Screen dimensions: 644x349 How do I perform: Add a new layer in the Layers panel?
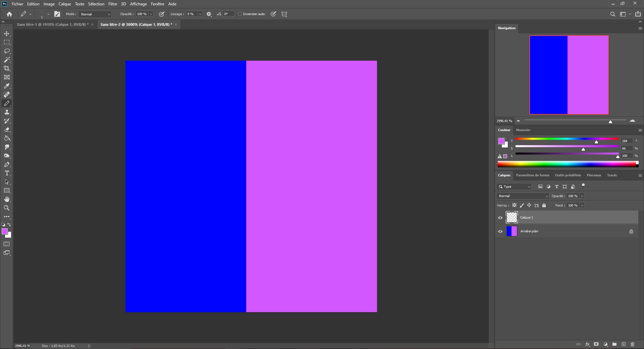point(624,344)
